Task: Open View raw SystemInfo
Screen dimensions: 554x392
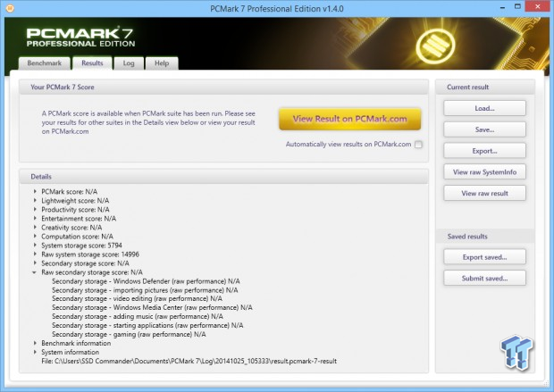Action: (x=484, y=172)
